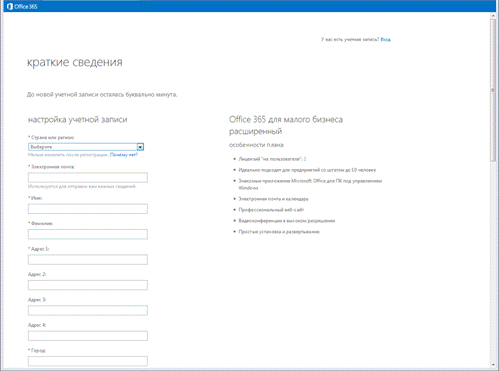Focus the 'Адрес 2' input field

pyautogui.click(x=88, y=285)
